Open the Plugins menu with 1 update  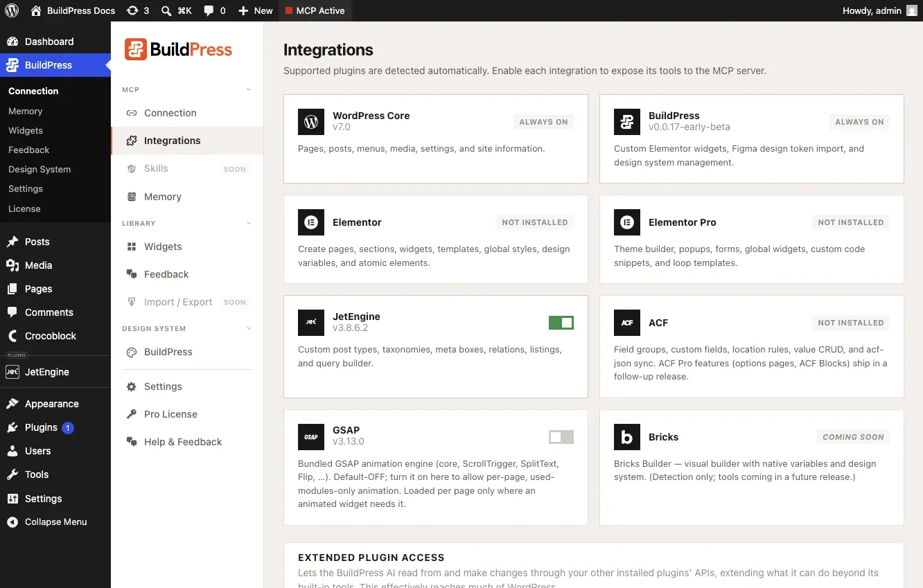point(55,427)
